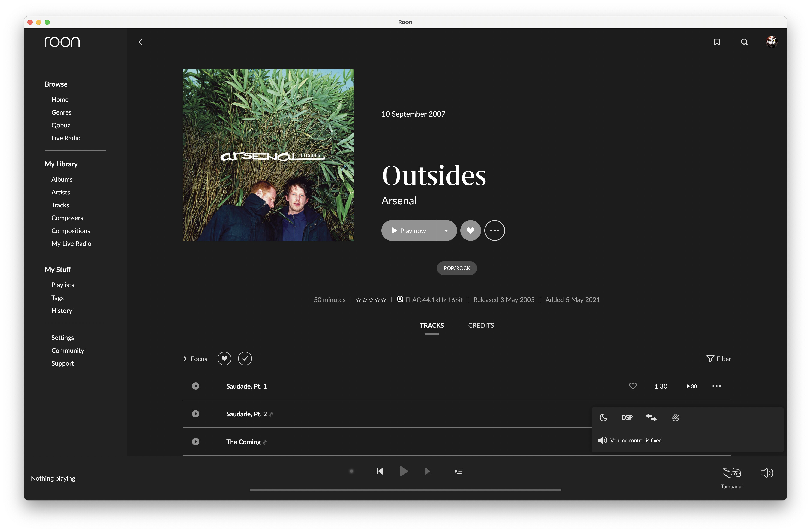
Task: Click the FLAC signal quality icon
Action: tap(400, 299)
